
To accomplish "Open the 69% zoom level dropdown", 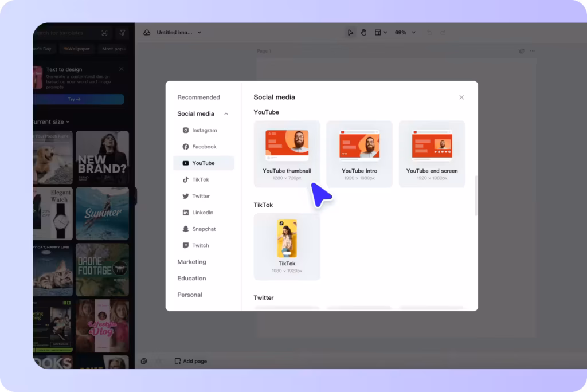I will pos(404,33).
